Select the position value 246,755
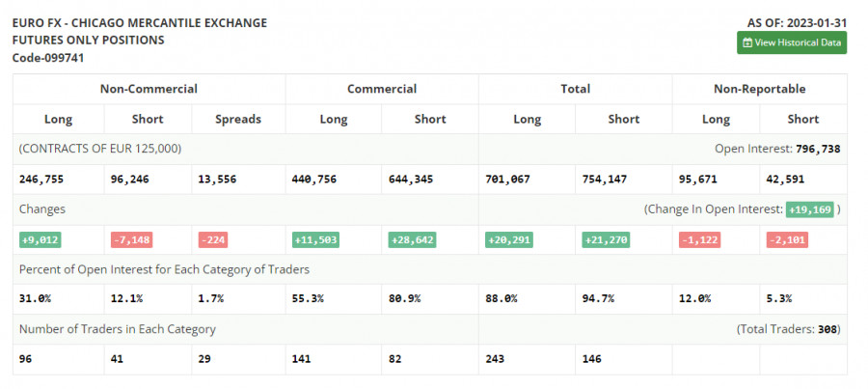The width and height of the screenshot is (868, 389). (x=41, y=180)
